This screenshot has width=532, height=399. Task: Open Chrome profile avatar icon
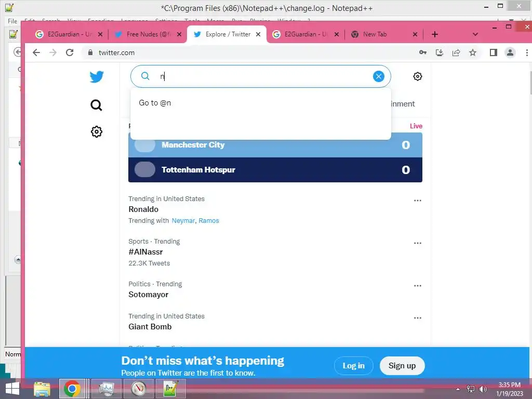pos(510,52)
